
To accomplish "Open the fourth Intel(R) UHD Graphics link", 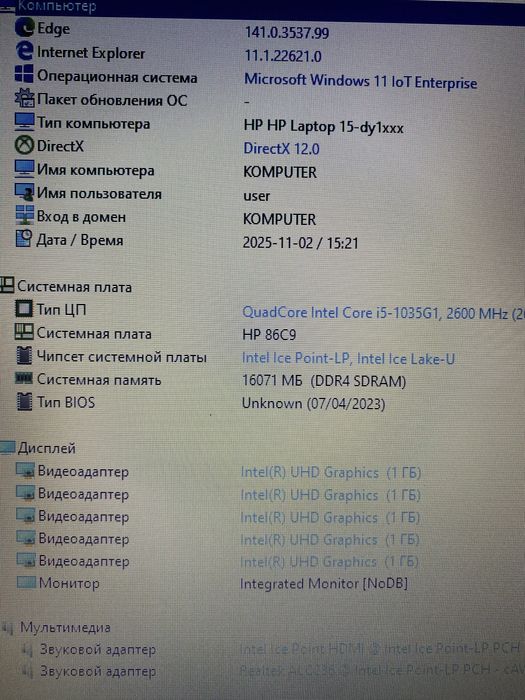I will [x=329, y=540].
